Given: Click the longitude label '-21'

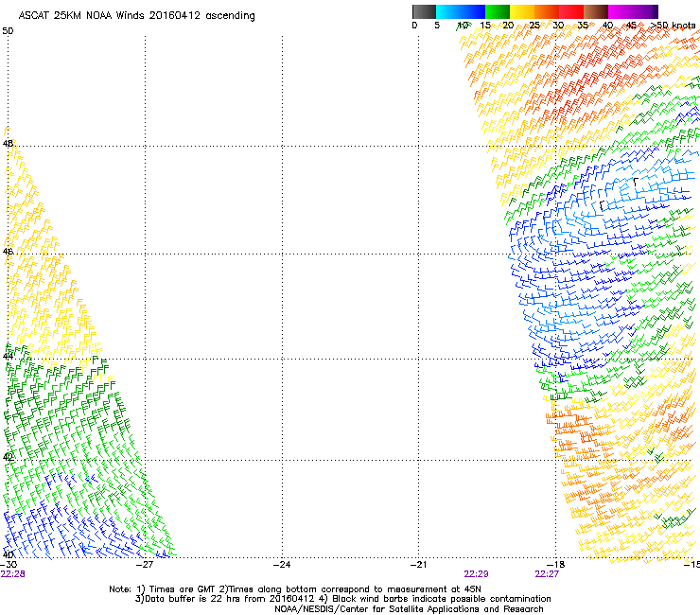Looking at the screenshot, I should click(x=418, y=565).
